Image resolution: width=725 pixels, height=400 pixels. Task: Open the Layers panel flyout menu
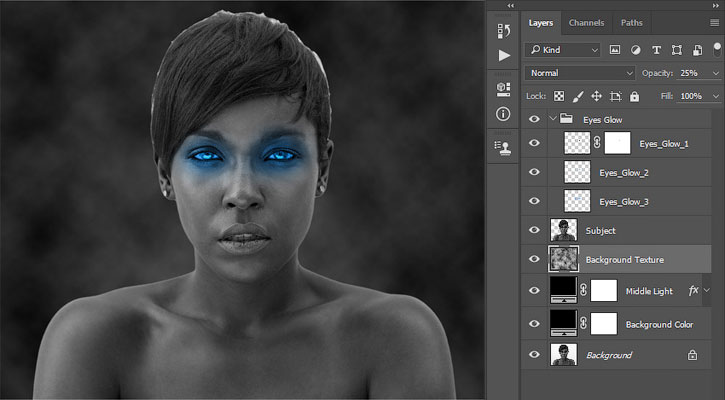(x=714, y=23)
